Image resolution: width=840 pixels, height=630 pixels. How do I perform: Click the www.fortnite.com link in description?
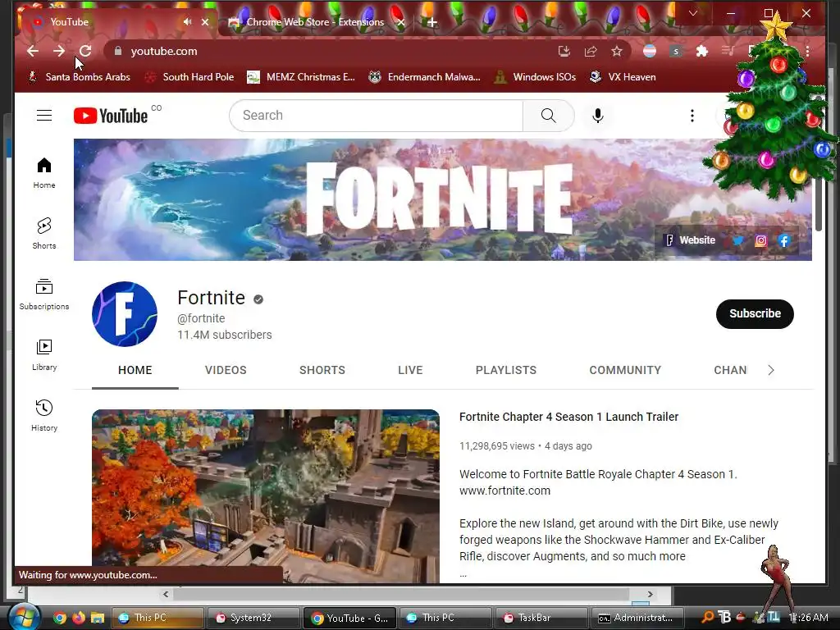point(504,491)
